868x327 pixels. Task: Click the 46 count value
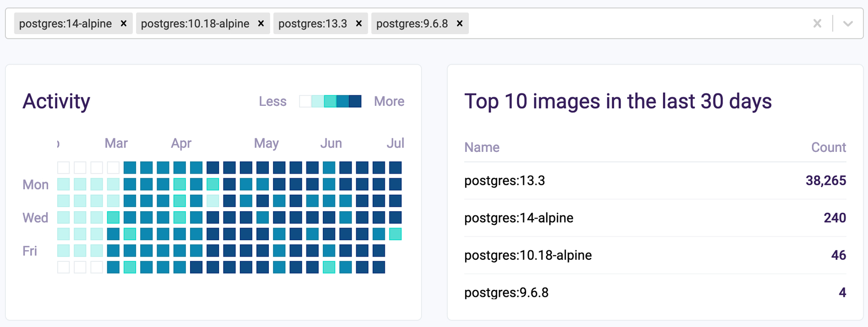pos(838,255)
